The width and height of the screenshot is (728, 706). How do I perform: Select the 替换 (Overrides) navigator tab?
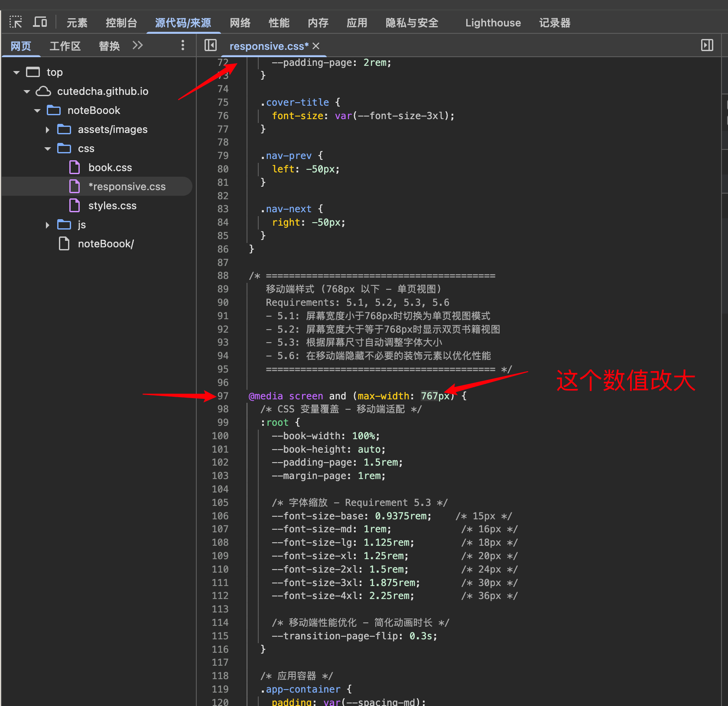109,46
